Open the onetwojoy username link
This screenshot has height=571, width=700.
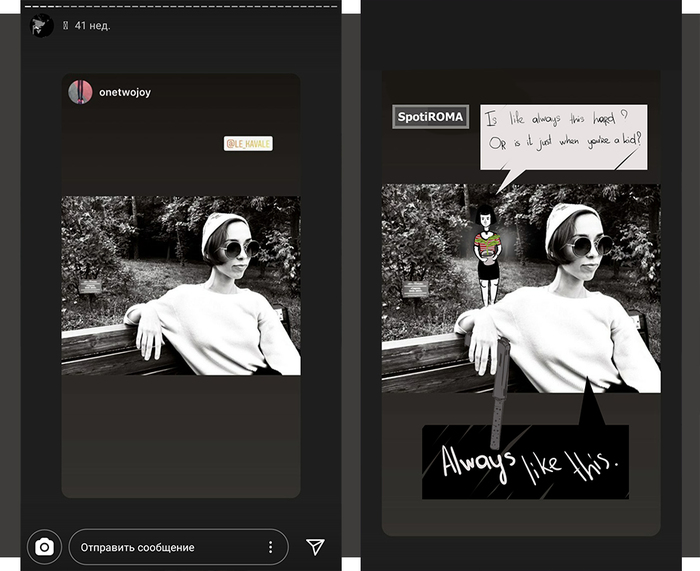coord(125,92)
